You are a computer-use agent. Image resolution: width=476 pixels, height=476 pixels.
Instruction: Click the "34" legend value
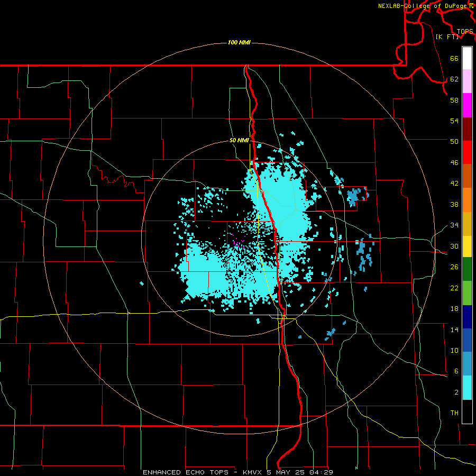pos(454,225)
